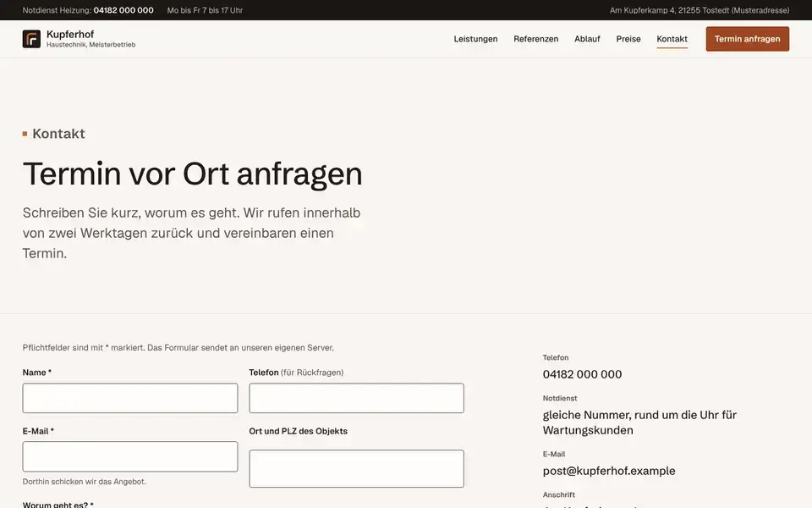
Task: Click the Kupferhof logo icon
Action: coord(31,39)
